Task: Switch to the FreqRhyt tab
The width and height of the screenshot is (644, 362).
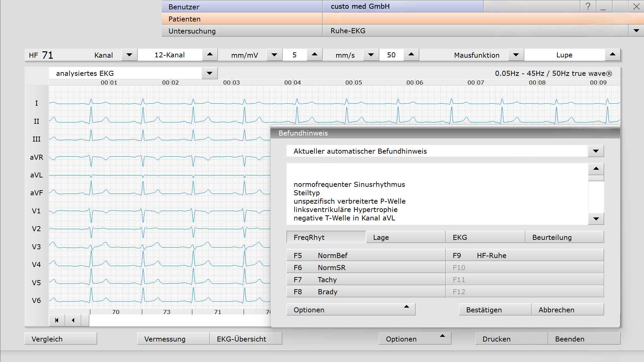Action: (326, 237)
